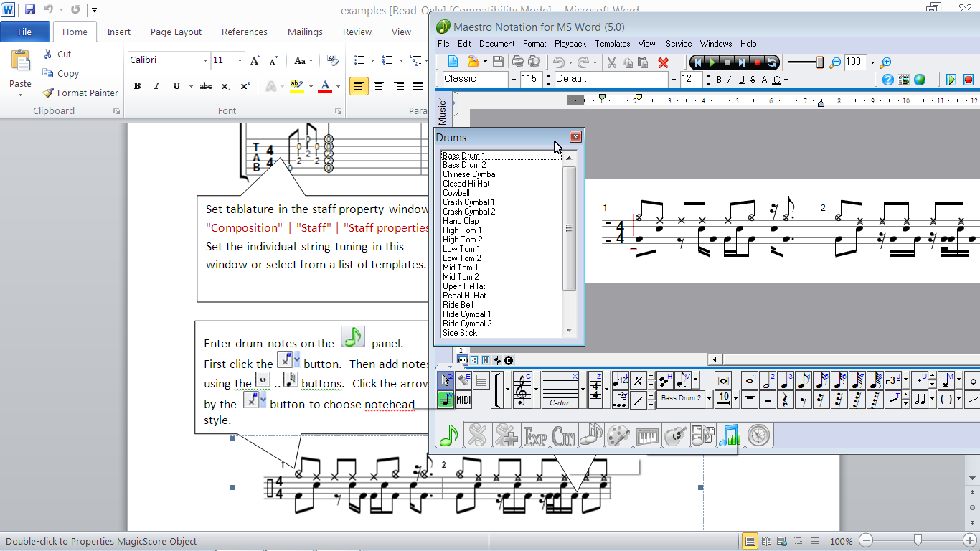
Task: Open the painter palette panel tab
Action: click(620, 435)
